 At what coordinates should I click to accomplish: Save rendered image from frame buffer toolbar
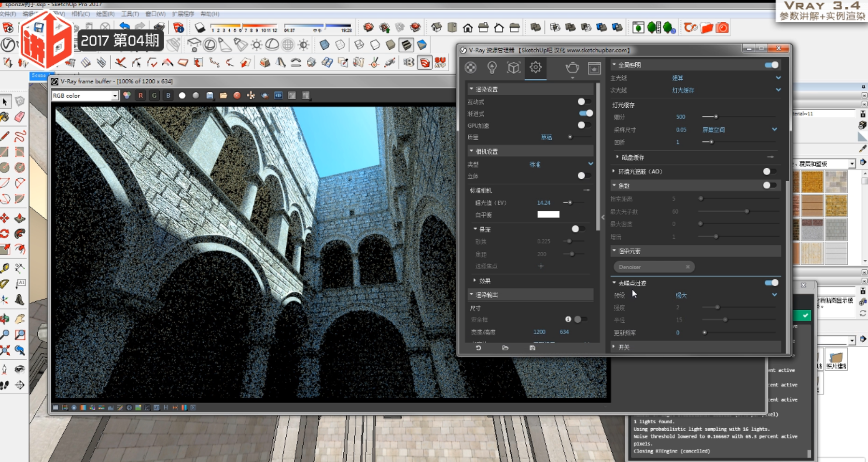(210, 96)
